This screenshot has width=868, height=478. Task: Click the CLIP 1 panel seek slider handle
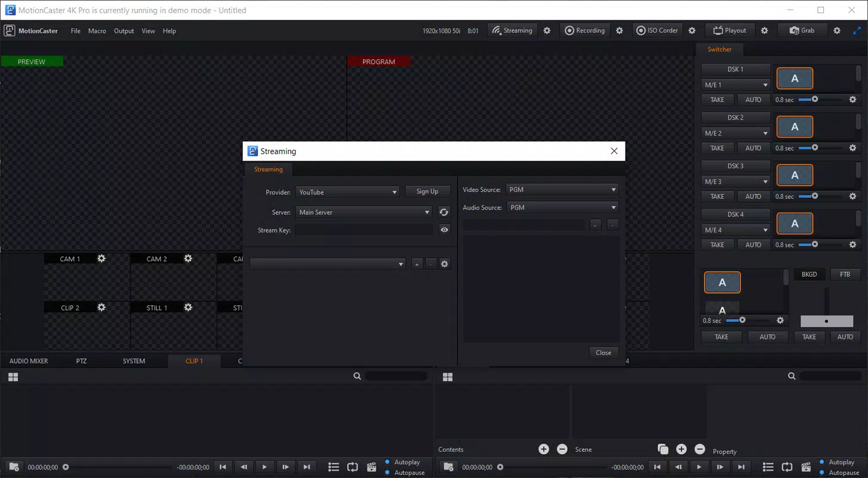point(66,467)
